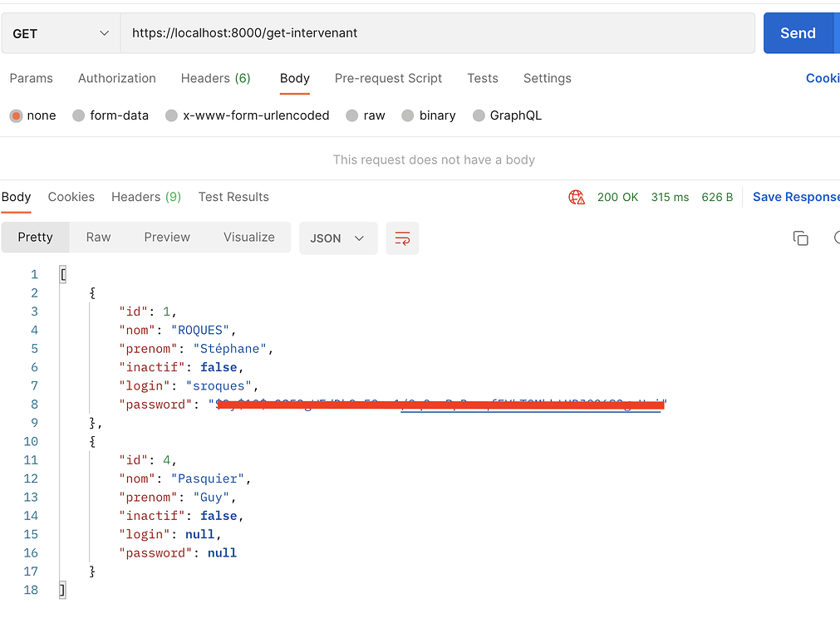The image size is (840, 623).
Task: Open the GET request method dropdown
Action: pos(60,32)
